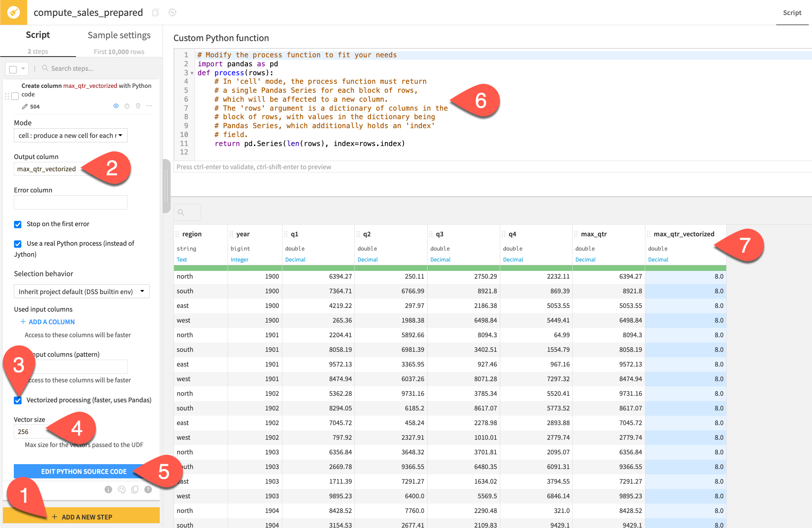Click the Integer meaning under year column

(239, 260)
